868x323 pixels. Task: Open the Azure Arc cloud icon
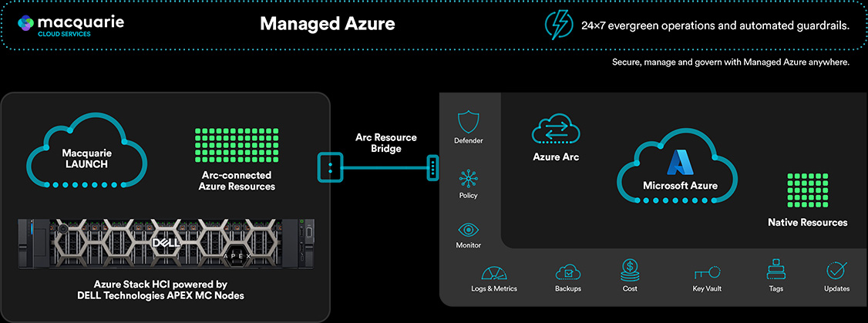pos(557,129)
